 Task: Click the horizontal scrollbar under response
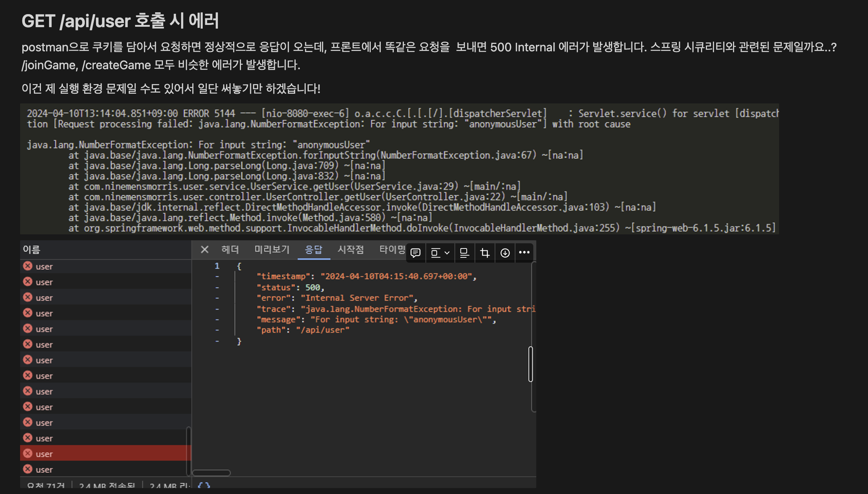coord(211,473)
